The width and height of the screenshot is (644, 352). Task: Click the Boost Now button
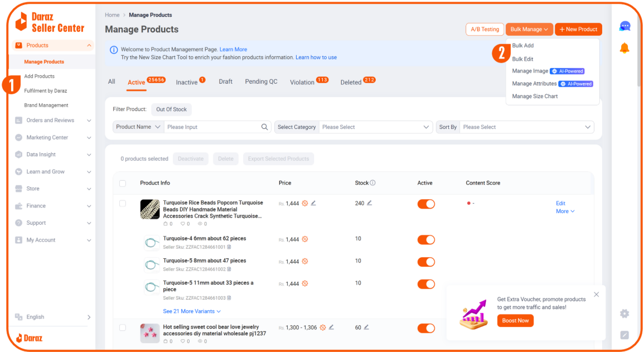pyautogui.click(x=515, y=321)
